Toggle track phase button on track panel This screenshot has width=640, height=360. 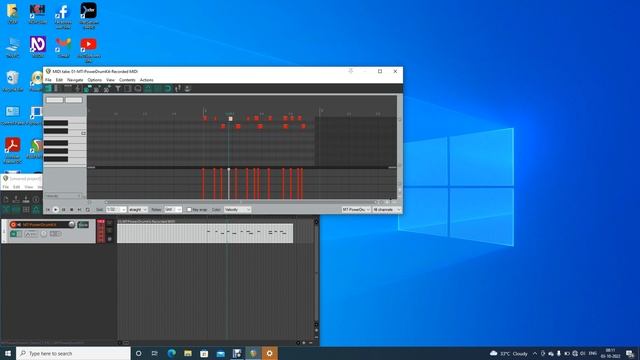pyautogui.click(x=109, y=239)
